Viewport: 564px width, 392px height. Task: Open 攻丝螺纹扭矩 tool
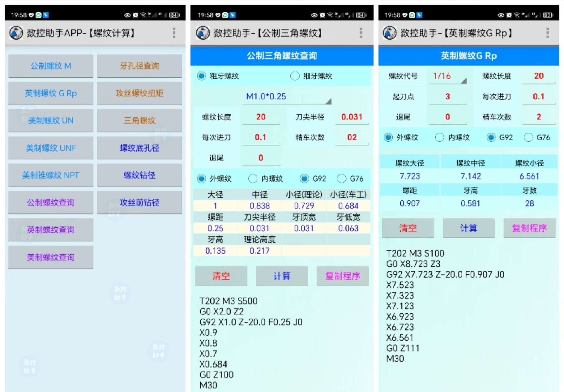coord(140,93)
